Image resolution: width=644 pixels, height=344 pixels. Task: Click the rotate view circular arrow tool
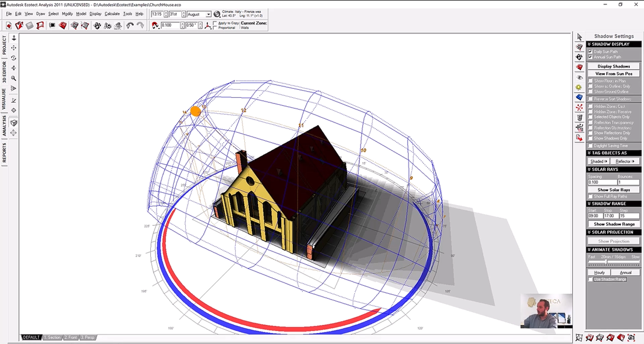(14, 58)
